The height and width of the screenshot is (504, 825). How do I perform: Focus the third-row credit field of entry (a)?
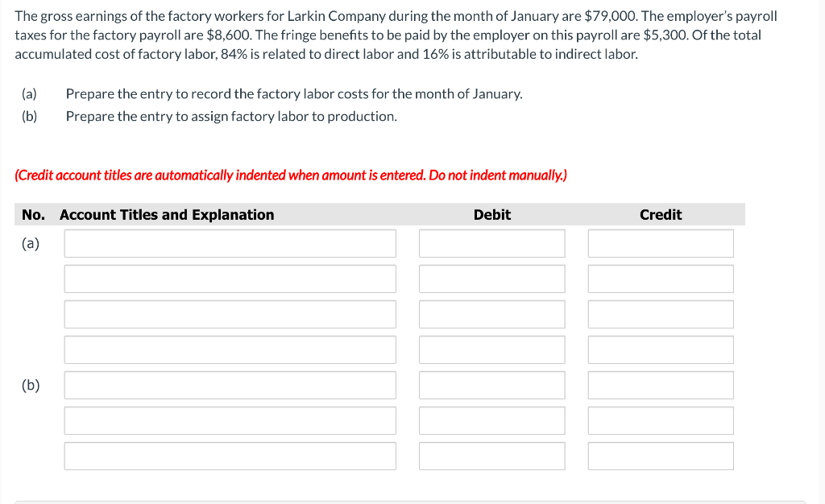[x=661, y=314]
